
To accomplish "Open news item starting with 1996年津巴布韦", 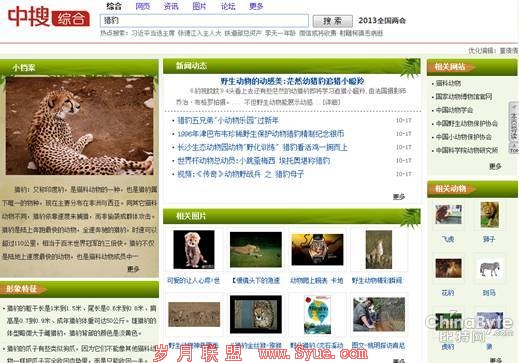I will (x=261, y=134).
